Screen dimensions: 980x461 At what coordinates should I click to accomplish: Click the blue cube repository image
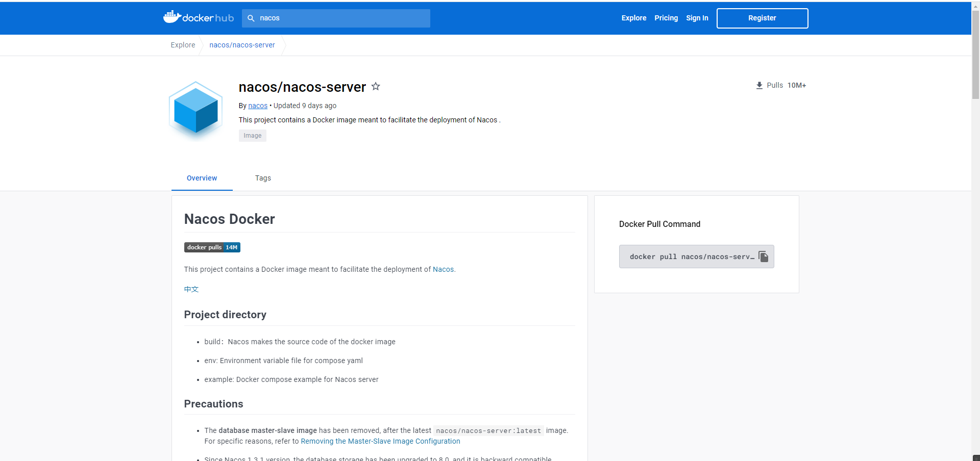(196, 110)
